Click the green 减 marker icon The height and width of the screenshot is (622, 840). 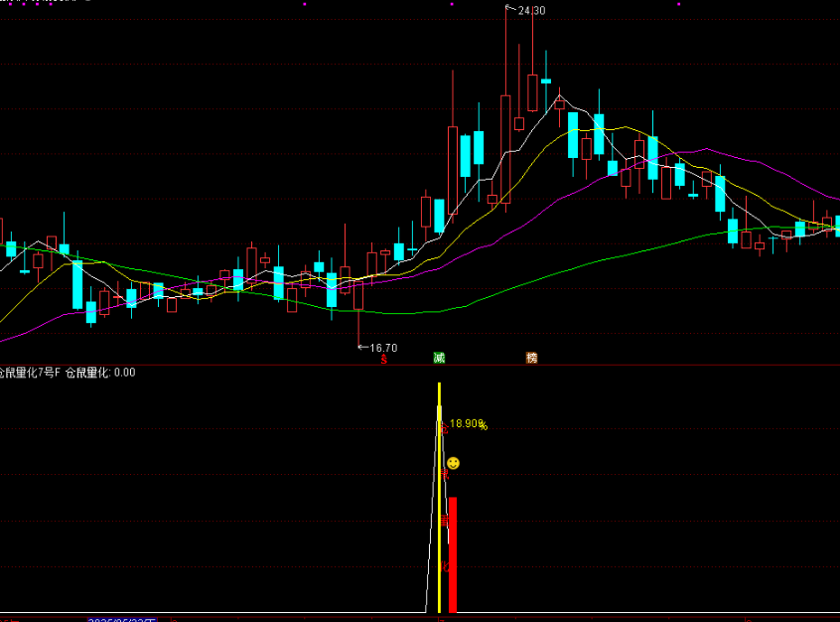(x=438, y=358)
